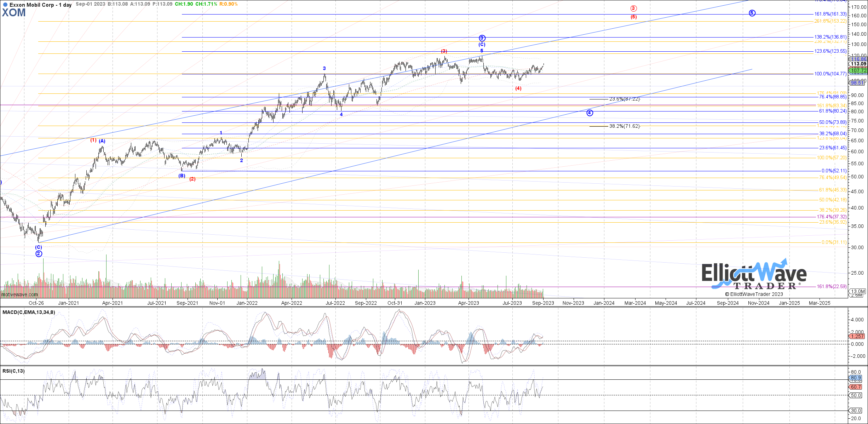
Task: Click the Mar-2025 date on time axis
Action: coord(820,303)
